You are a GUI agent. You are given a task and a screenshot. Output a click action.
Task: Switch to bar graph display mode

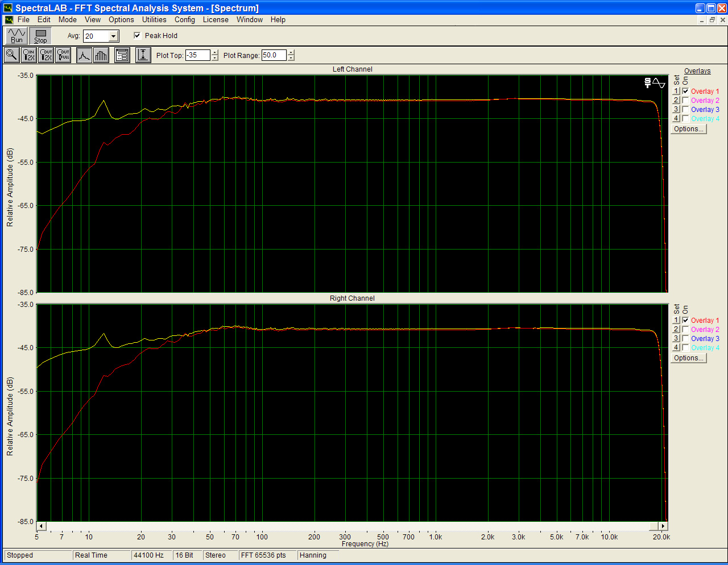click(101, 55)
